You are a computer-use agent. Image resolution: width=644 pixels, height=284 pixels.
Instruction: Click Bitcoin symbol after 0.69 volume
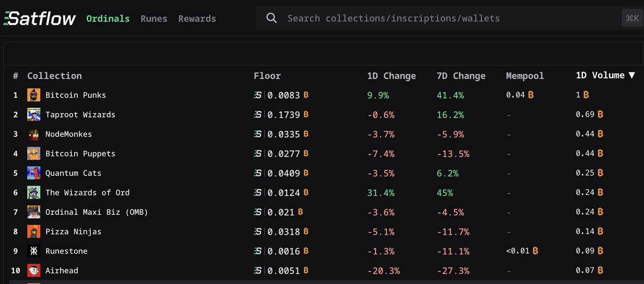[601, 114]
